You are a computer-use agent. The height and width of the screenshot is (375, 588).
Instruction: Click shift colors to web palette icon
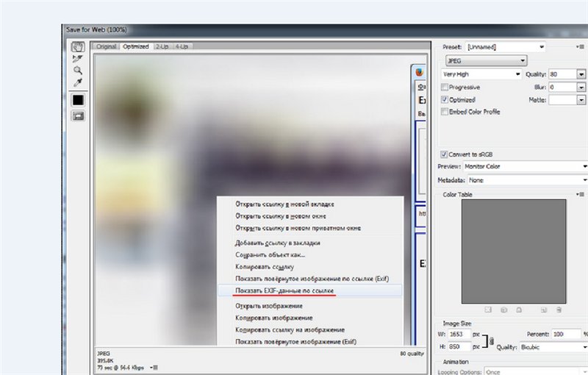tap(504, 310)
